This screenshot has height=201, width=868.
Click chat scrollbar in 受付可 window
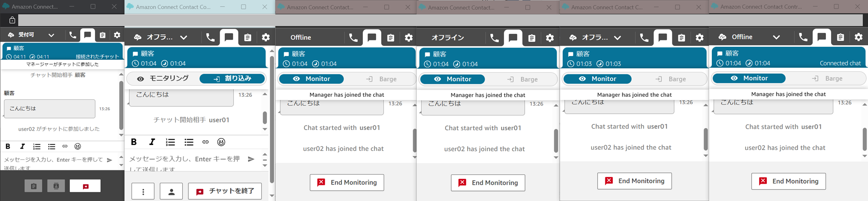pyautogui.click(x=121, y=105)
